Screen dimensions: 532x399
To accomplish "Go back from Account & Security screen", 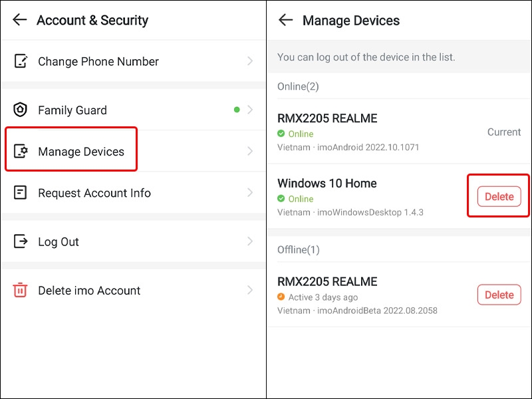I will [20, 20].
